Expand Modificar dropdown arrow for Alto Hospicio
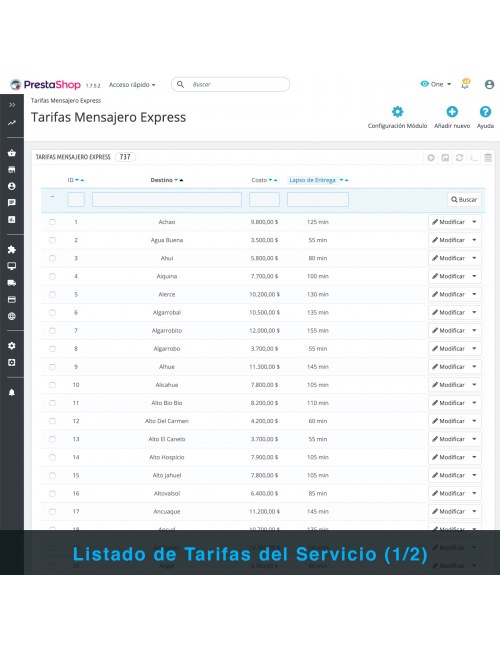Image resolution: width=500 pixels, height=650 pixels. tap(475, 457)
